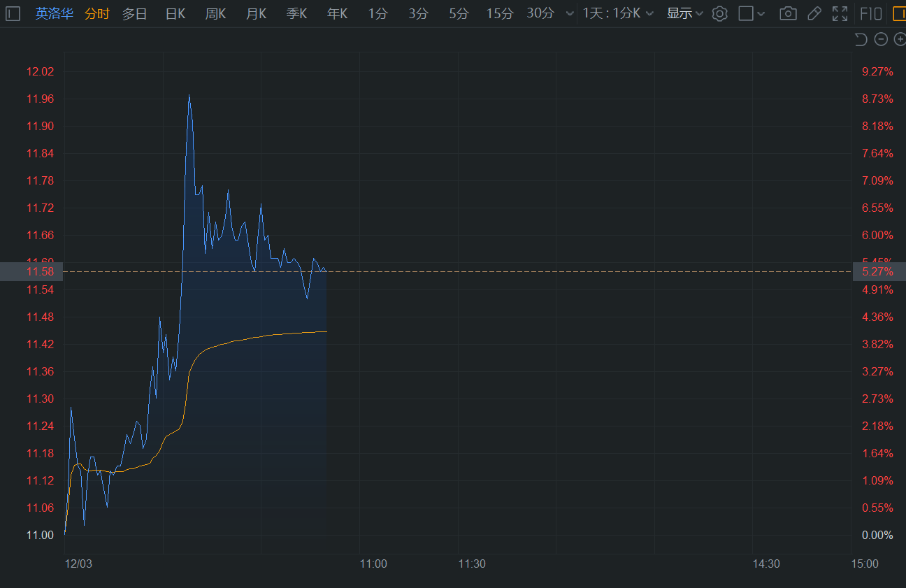Viewport: 906px width, 588px height.
Task: Expand more minute intervals after 30分
Action: 570,13
